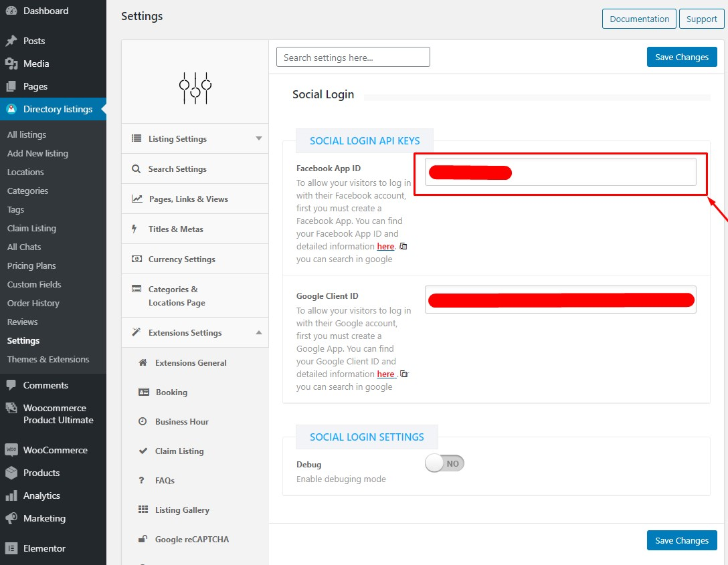Open the Reviews submenu item
Viewport: 728px width, 565px height.
[x=22, y=322]
